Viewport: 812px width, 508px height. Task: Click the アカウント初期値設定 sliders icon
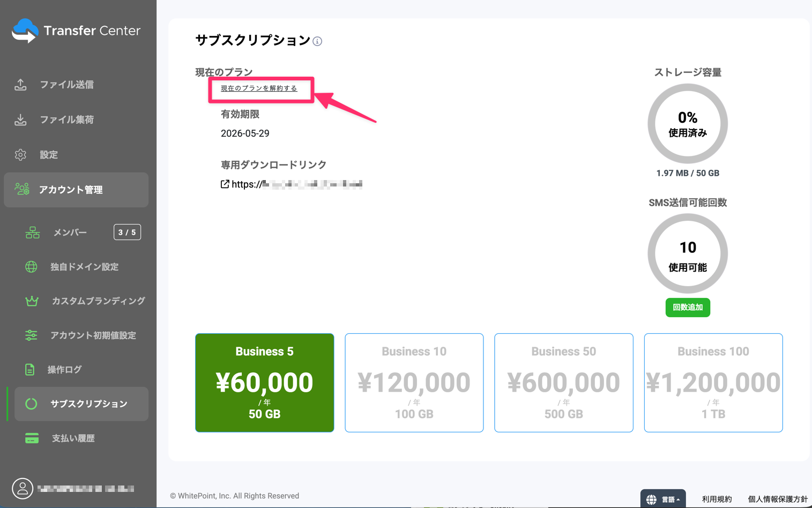tap(32, 335)
